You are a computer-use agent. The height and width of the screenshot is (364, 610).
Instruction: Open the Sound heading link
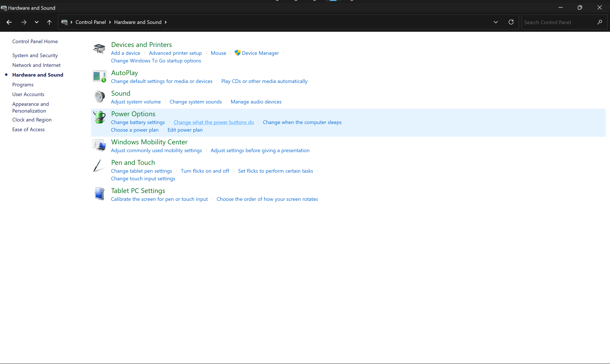coord(121,94)
